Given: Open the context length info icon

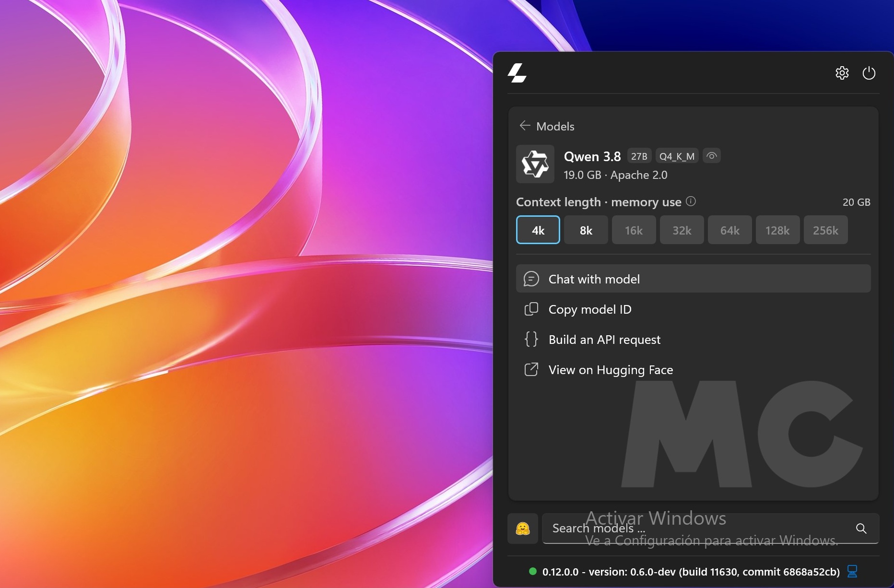Looking at the screenshot, I should click(x=691, y=201).
